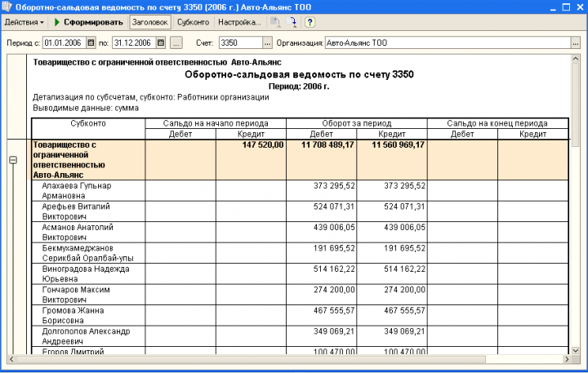Open account selection ellipsis next to 3350
The image size is (588, 373).
point(267,42)
